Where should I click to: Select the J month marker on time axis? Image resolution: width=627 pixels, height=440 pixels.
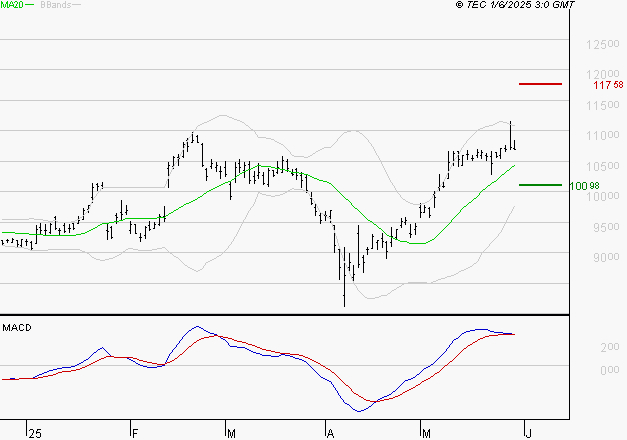[529, 434]
